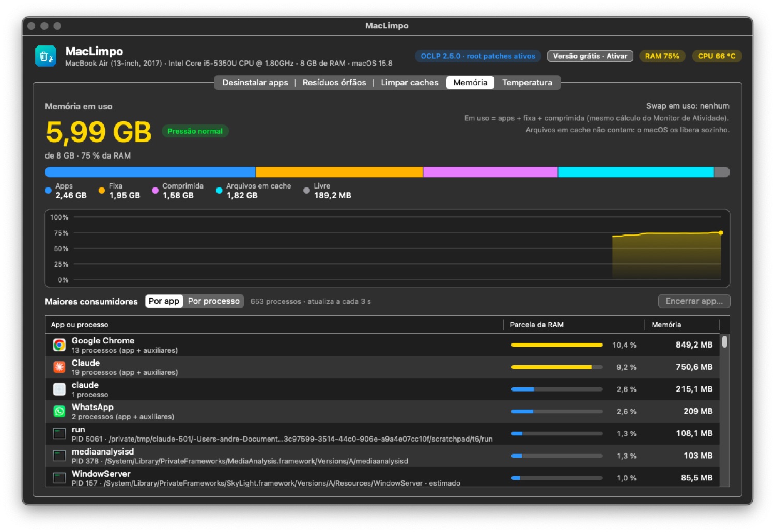Click the '108,1 MB' memory value
Screen dimensions: 775x532
[x=694, y=434]
